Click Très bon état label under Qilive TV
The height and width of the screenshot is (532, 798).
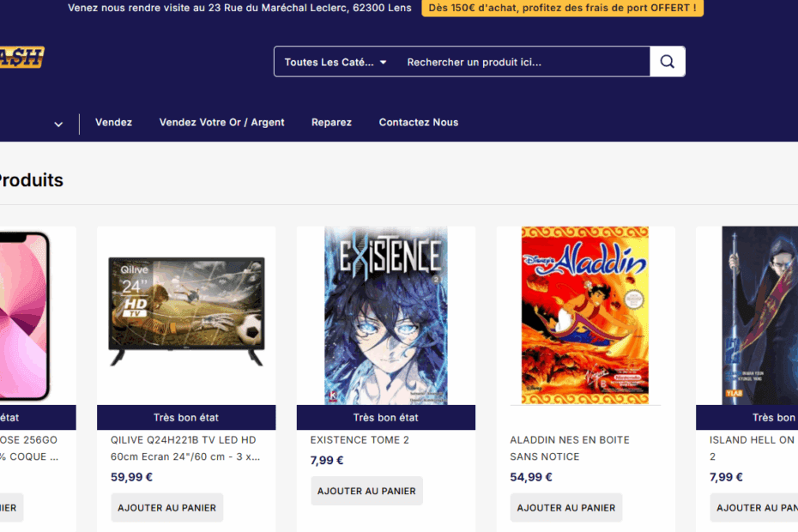point(186,418)
